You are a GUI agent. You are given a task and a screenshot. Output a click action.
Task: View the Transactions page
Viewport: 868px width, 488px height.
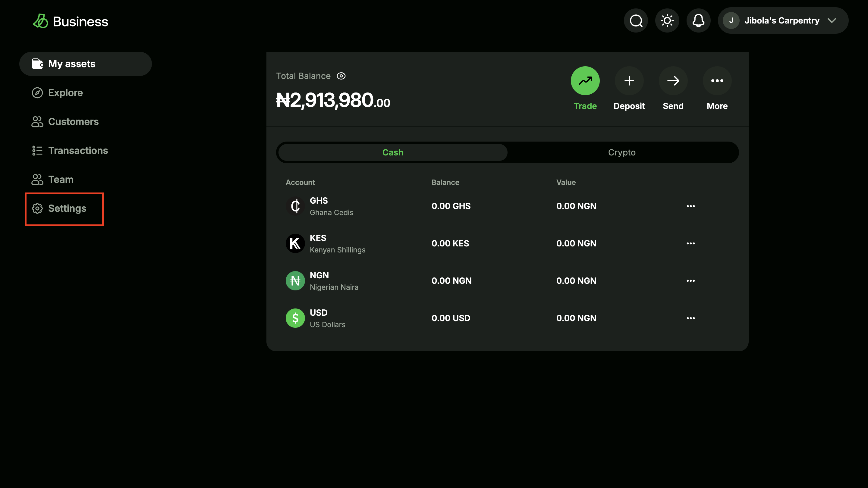pyautogui.click(x=78, y=151)
